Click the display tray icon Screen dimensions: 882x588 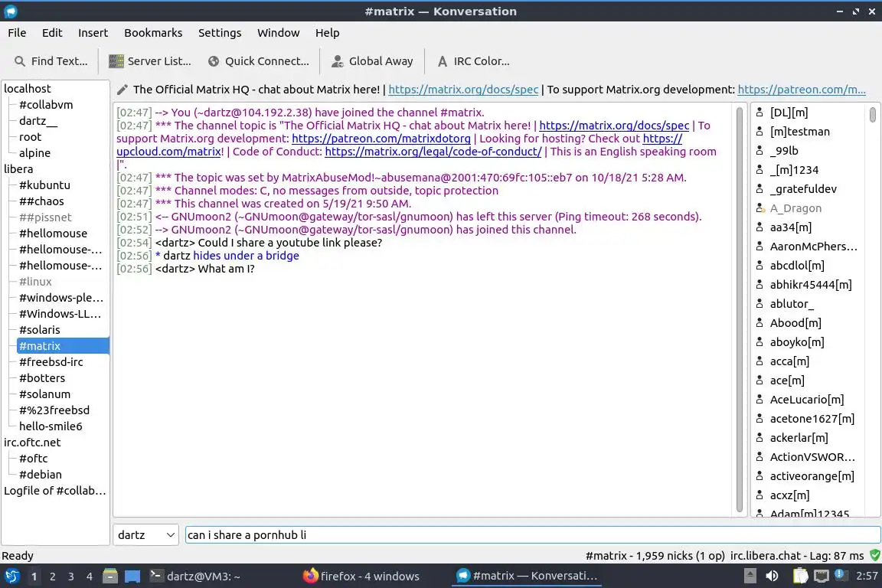[821, 576]
